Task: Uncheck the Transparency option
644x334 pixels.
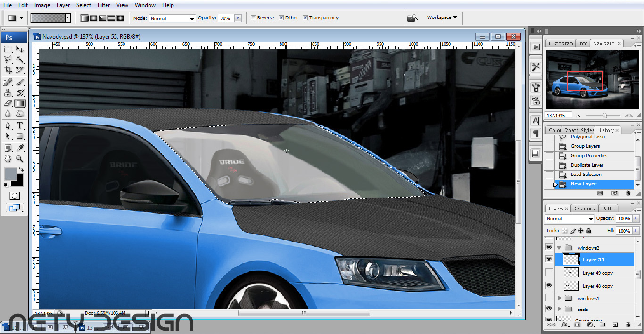Action: (305, 18)
